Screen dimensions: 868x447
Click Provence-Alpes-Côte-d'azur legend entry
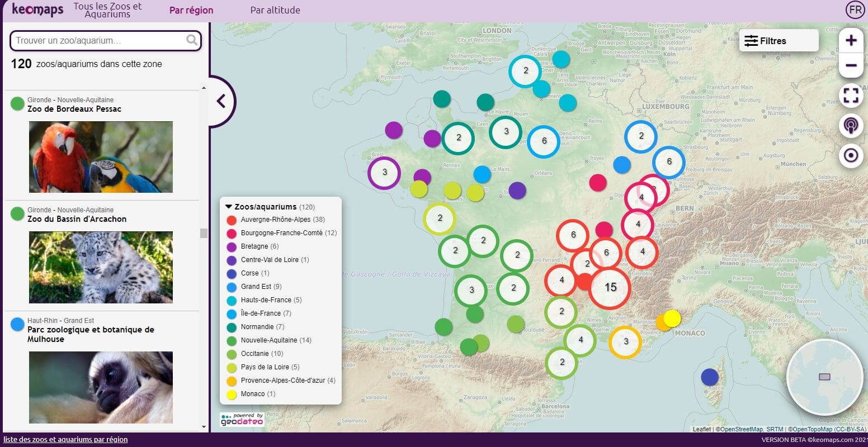(281, 381)
